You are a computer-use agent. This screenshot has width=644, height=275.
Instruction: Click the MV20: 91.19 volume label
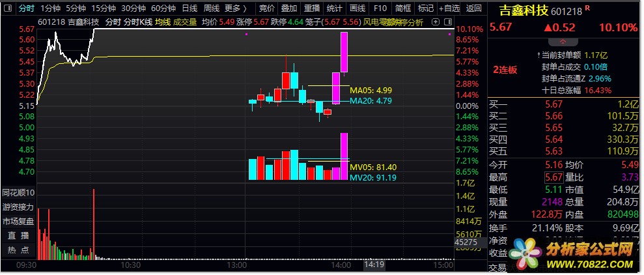(373, 178)
